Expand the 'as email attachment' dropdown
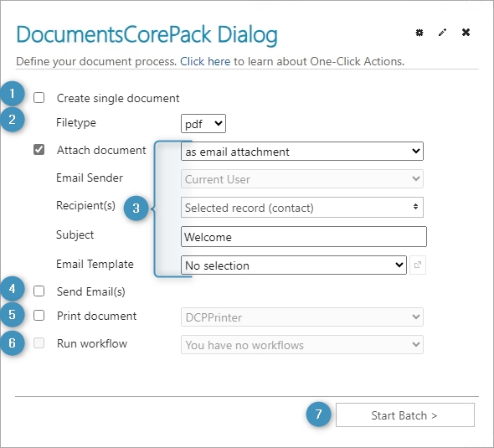The height and width of the screenshot is (448, 494). [x=302, y=152]
